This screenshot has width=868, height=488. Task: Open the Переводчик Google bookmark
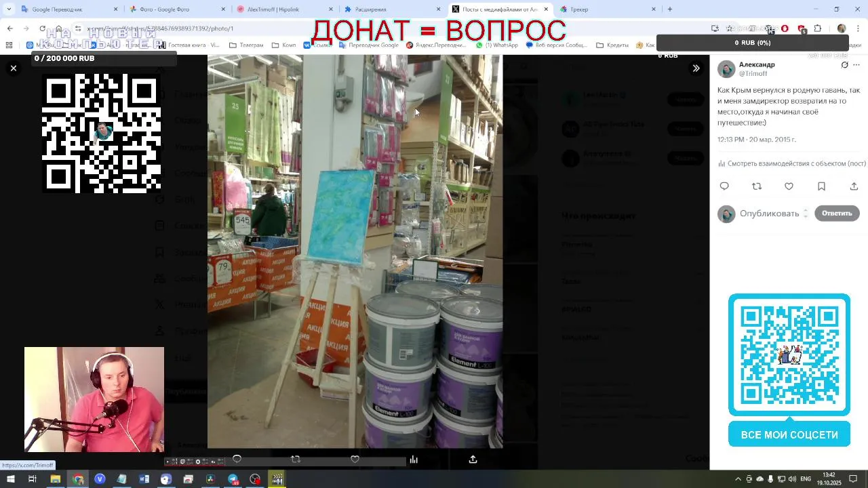click(369, 45)
